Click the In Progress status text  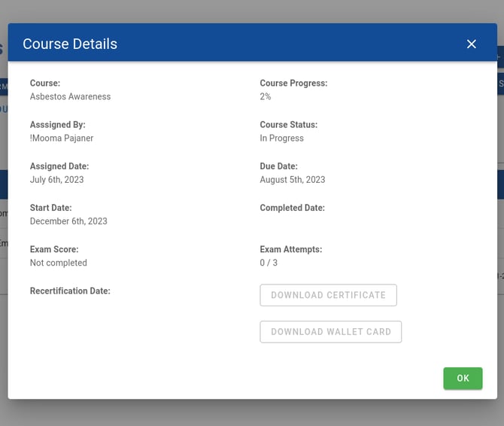click(281, 138)
